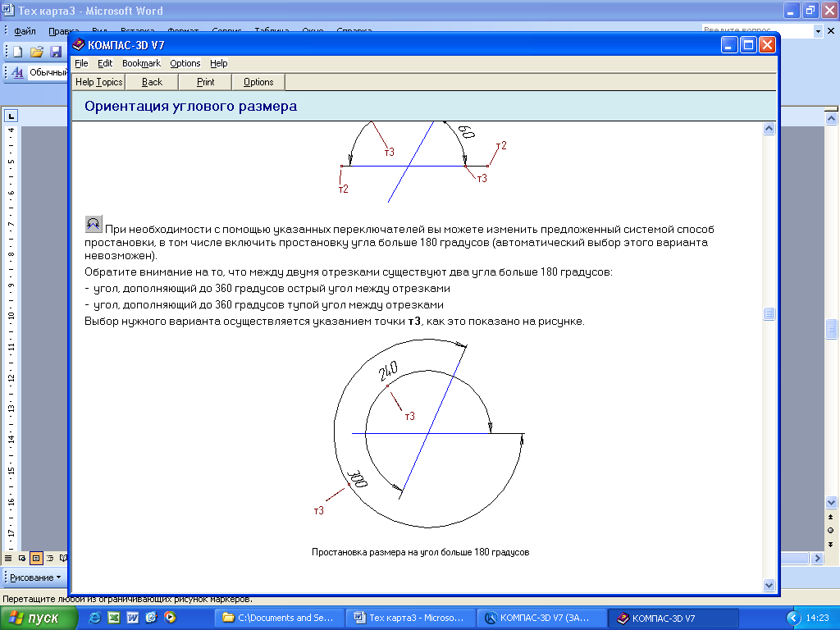Screen dimensions: 840x630
Task: Click caption Простановка размера на угол больше 180
Action: [421, 552]
